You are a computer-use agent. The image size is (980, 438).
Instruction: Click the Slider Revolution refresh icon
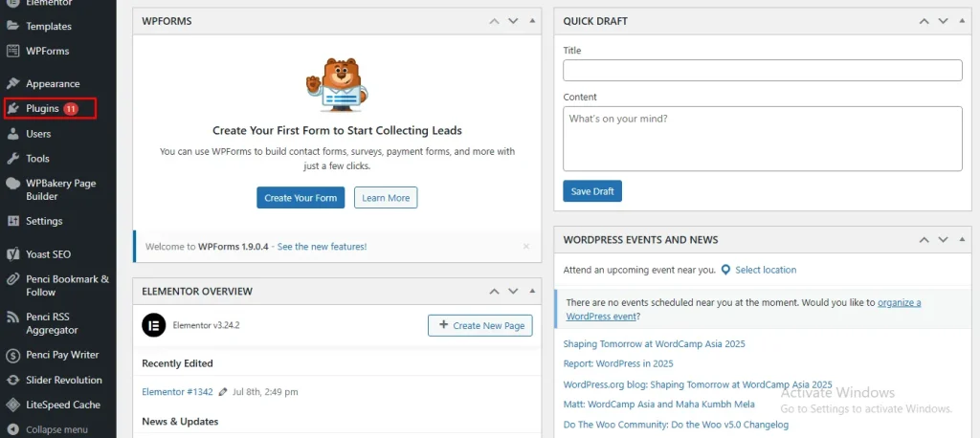point(12,380)
